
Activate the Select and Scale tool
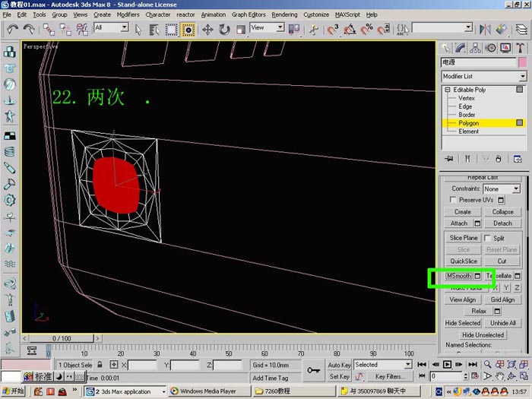pos(241,30)
